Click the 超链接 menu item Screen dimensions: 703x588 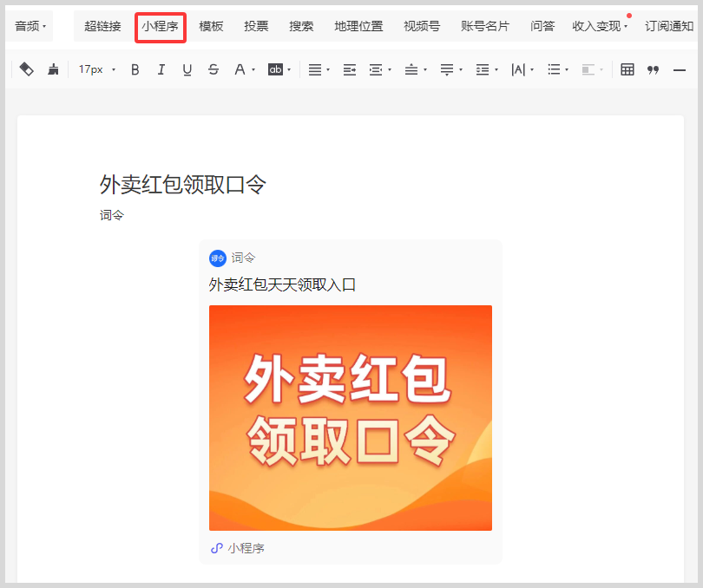tap(102, 26)
